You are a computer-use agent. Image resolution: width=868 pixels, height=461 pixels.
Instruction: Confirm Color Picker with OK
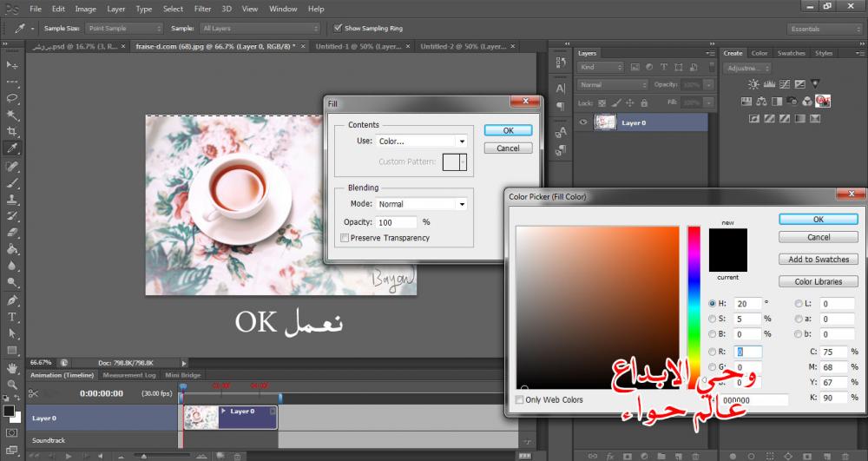[819, 220]
